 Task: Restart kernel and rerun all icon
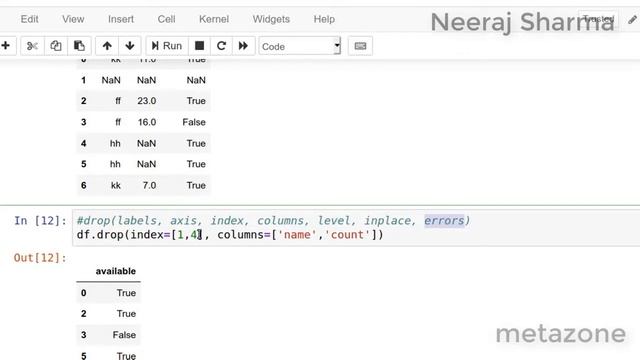pyautogui.click(x=243, y=46)
